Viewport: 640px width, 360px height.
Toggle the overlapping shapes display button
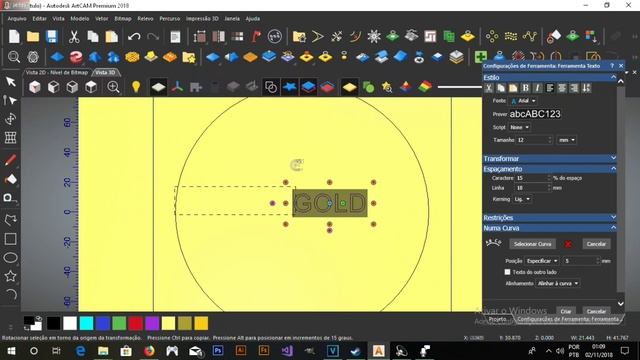tap(271, 87)
